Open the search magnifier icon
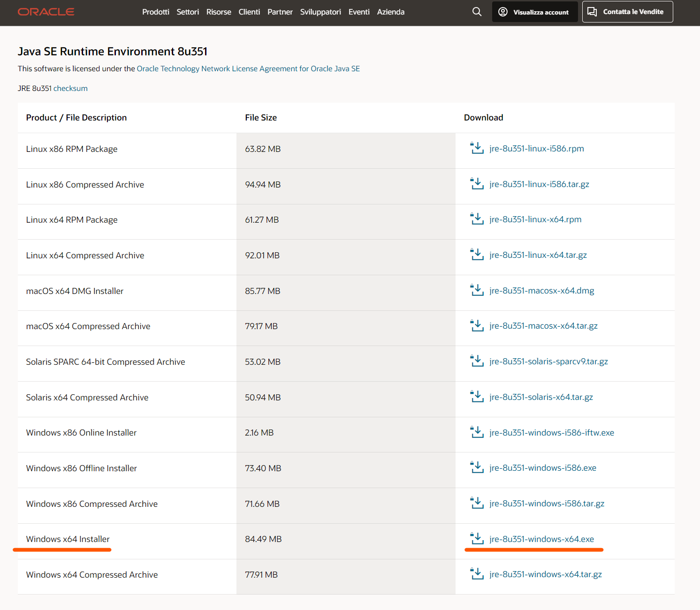The height and width of the screenshot is (610, 700). pos(477,12)
